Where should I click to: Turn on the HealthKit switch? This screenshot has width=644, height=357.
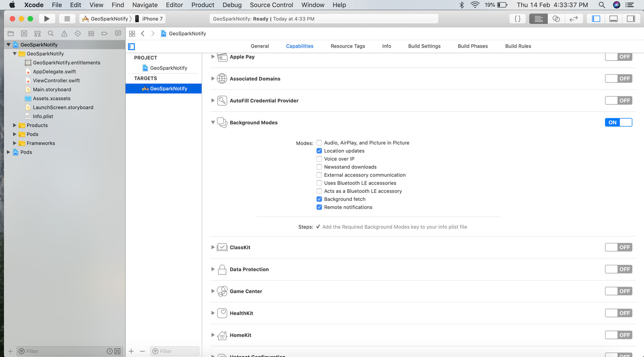coord(619,313)
